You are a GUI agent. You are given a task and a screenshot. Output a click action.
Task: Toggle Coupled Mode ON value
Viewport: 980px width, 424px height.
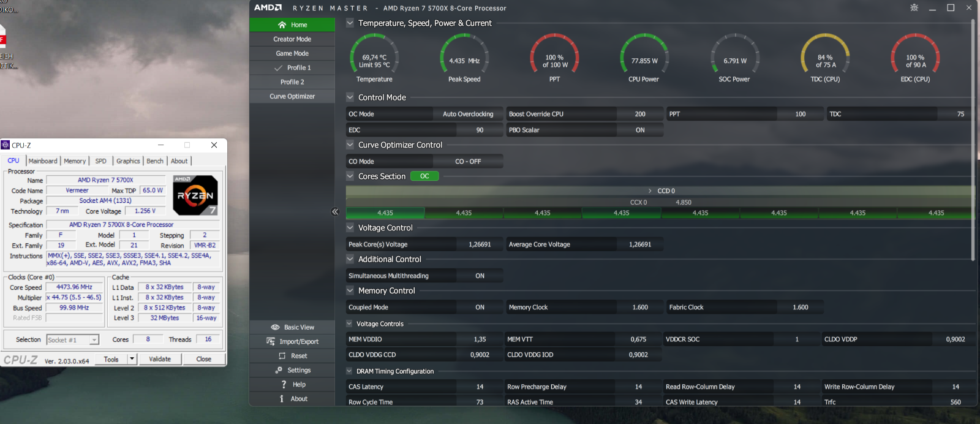pos(480,308)
